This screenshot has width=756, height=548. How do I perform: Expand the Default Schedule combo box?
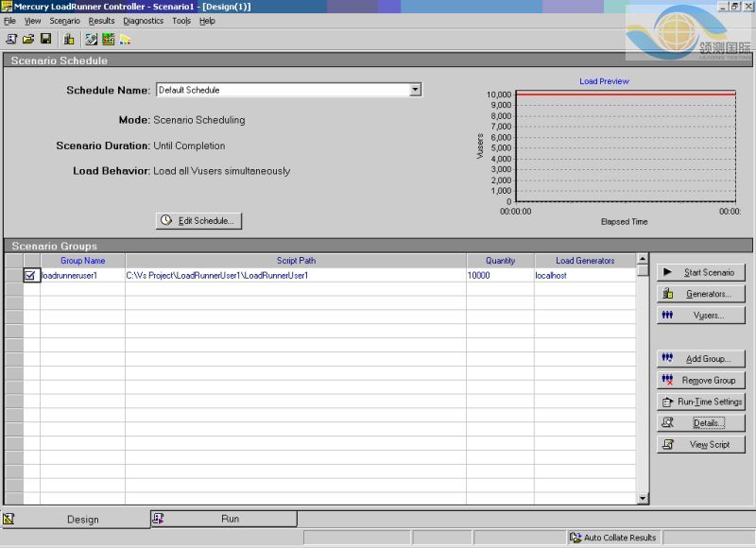(415, 89)
